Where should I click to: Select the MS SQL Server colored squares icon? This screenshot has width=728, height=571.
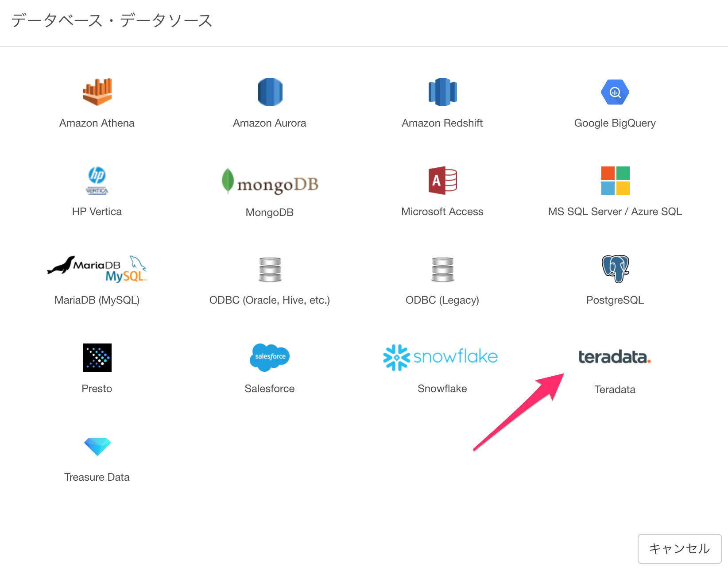615,181
